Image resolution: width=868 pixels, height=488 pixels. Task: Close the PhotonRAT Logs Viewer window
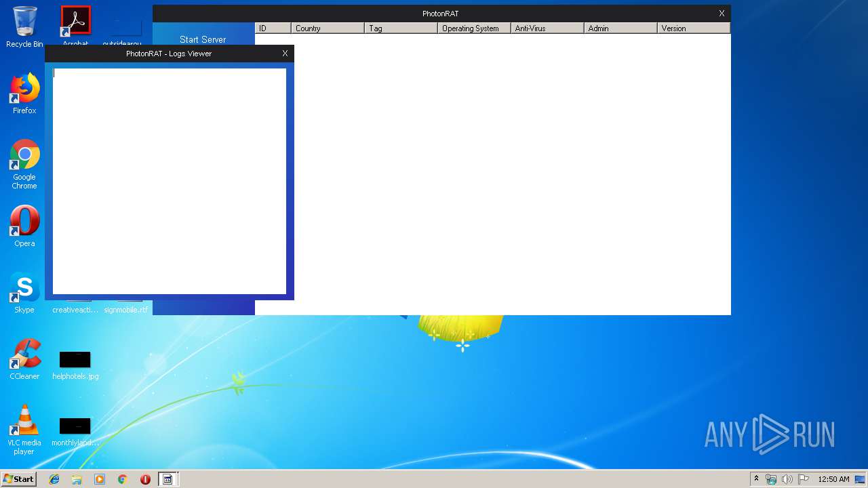(x=285, y=54)
